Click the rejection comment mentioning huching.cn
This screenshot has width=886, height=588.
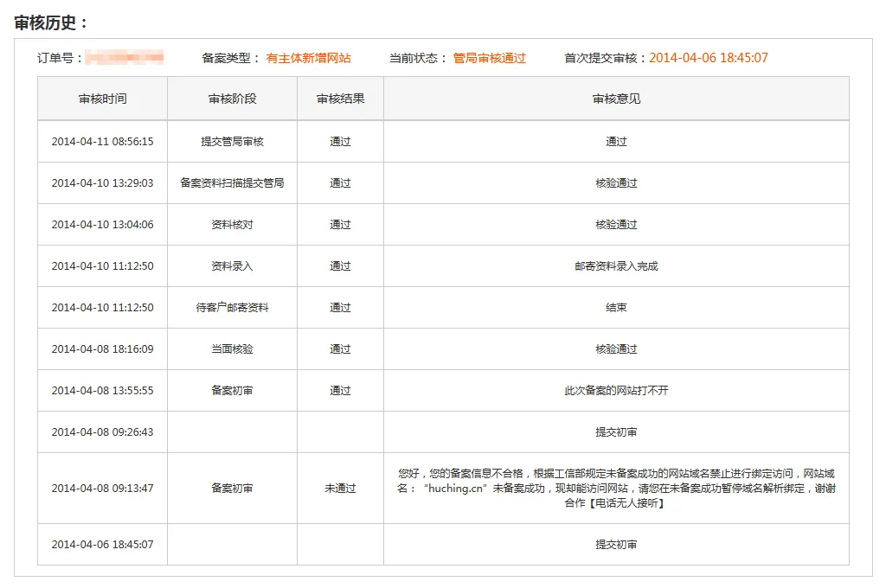pos(616,488)
